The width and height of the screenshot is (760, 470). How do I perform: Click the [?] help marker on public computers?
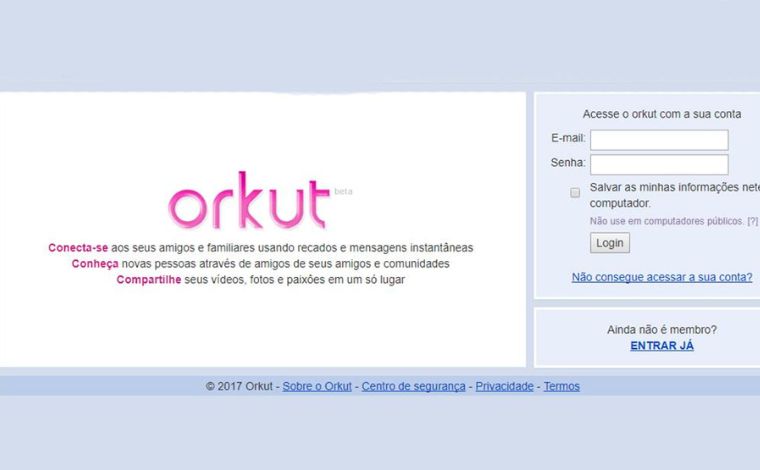pos(752,221)
